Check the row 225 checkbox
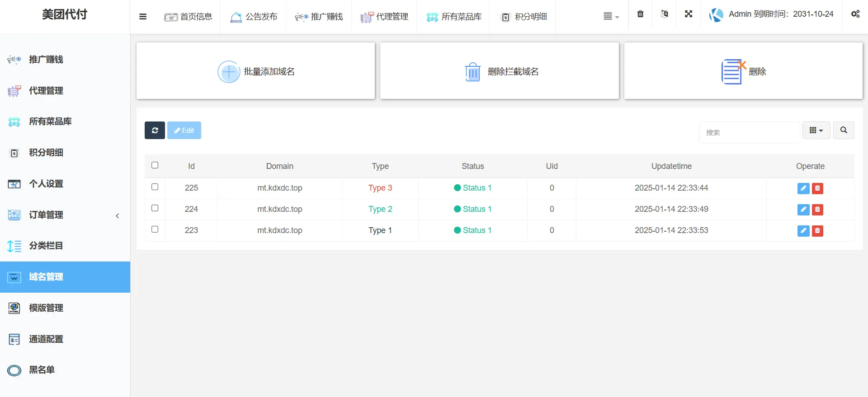The width and height of the screenshot is (868, 397). click(155, 187)
